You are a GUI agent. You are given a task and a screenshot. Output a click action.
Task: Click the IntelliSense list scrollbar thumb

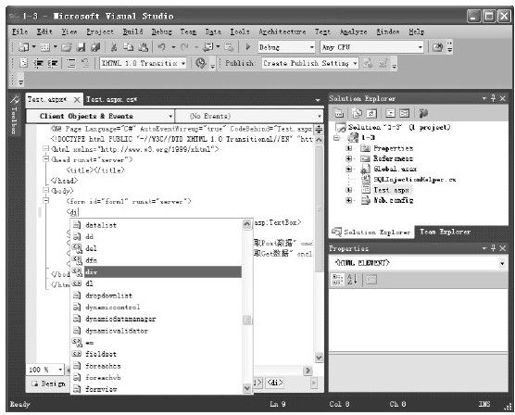pos(247,320)
